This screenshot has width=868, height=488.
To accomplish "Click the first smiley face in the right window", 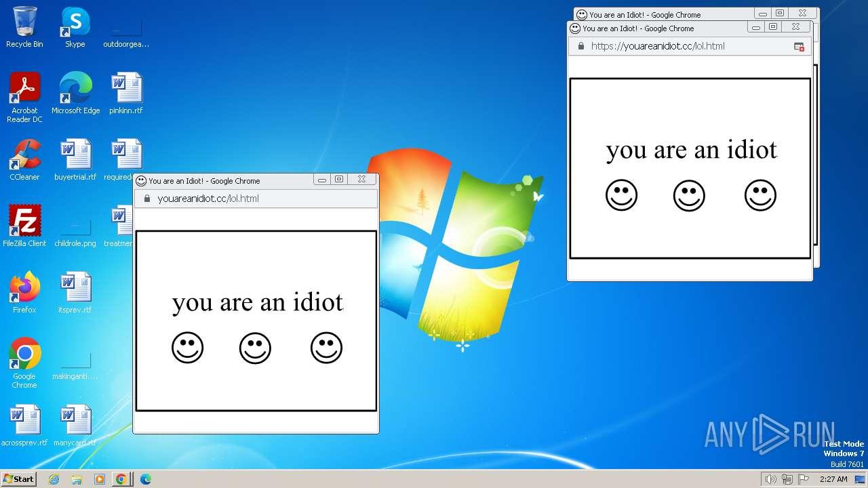I will pyautogui.click(x=621, y=195).
